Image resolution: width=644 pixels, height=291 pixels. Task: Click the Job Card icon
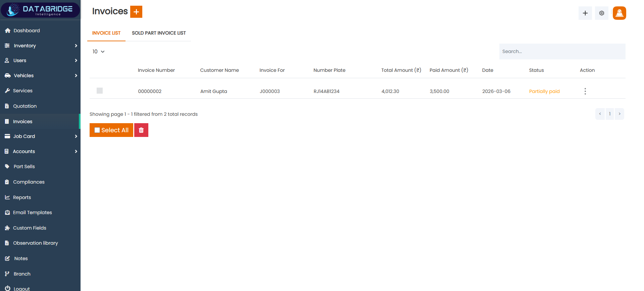7,136
